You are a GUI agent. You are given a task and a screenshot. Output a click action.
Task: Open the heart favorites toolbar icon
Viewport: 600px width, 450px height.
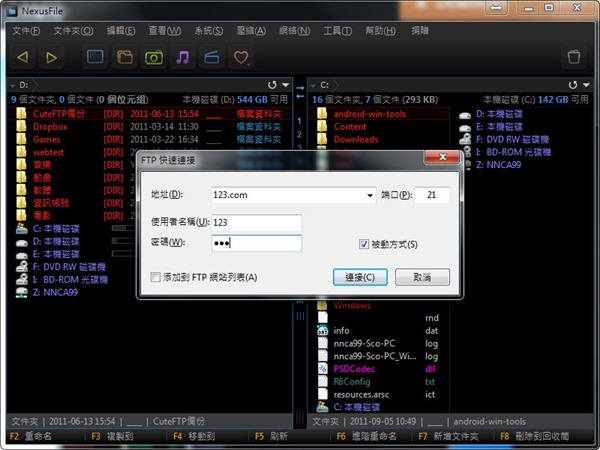pos(241,57)
